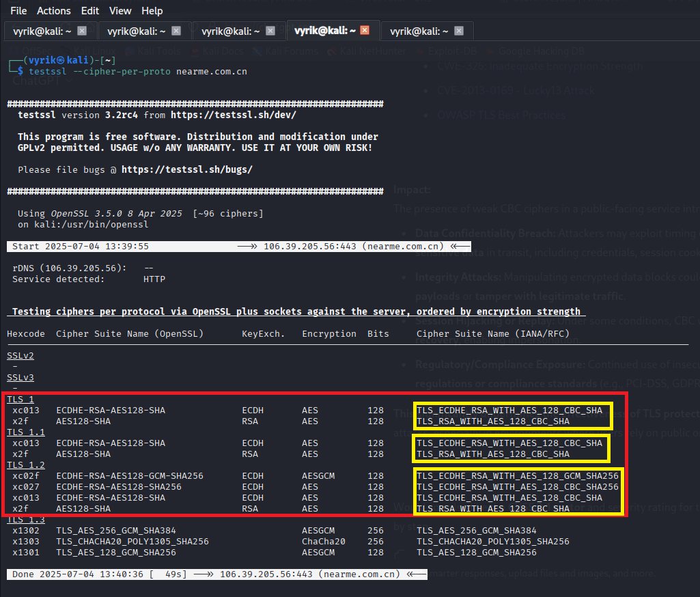Screen dimensions: 700x597
Task: Click nearme.com.cn in the testssl command line
Action: pyautogui.click(x=212, y=71)
